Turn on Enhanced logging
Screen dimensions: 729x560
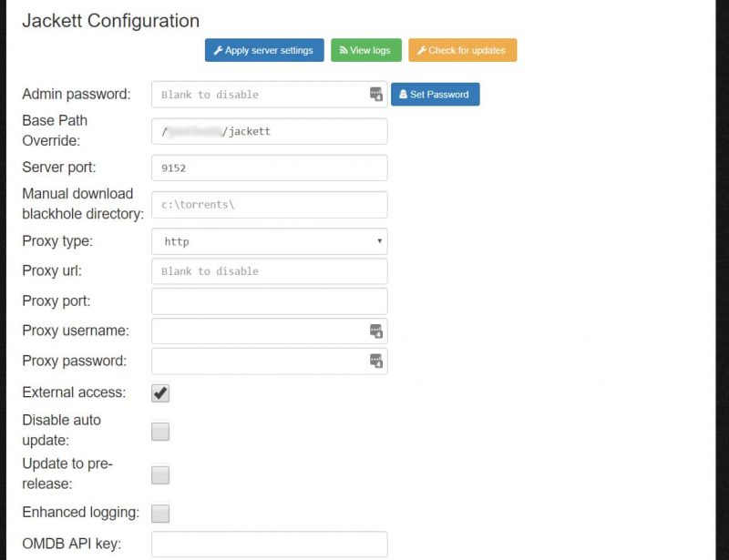[x=159, y=514]
